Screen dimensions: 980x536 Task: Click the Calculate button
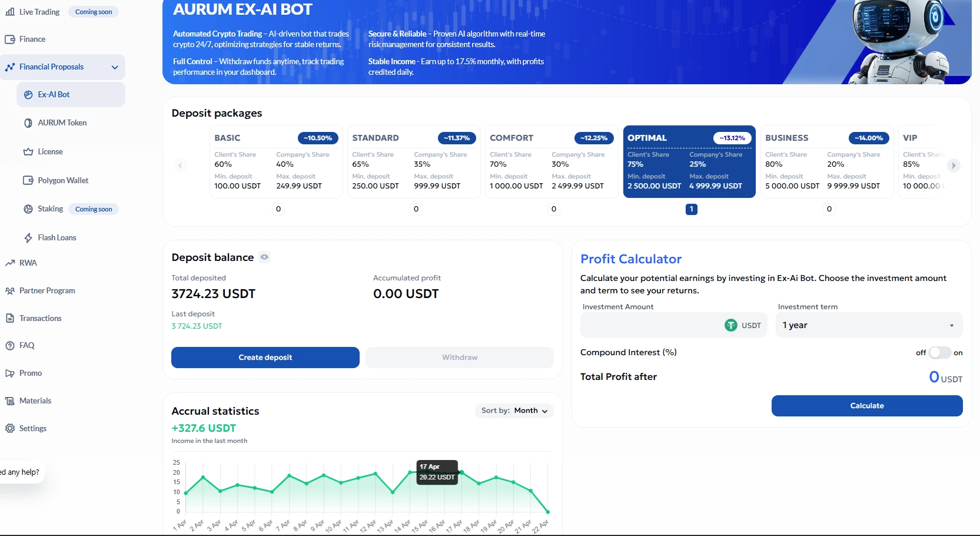tap(867, 406)
